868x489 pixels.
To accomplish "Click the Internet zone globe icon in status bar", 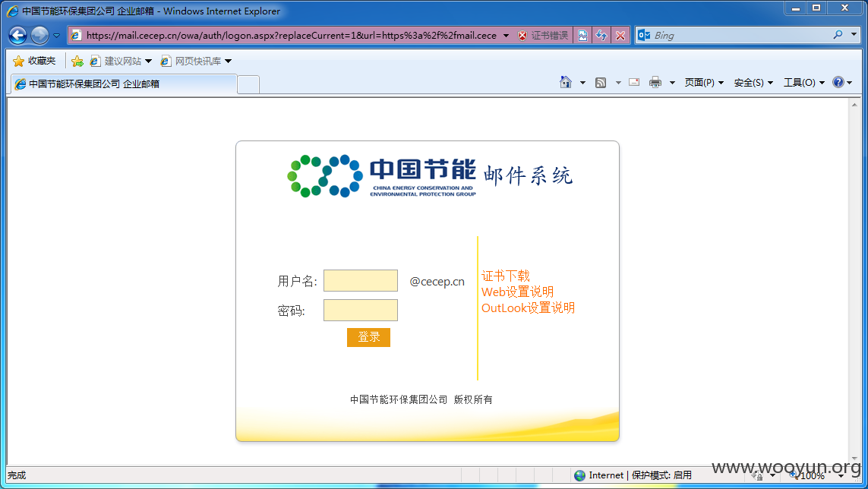I will tap(579, 475).
